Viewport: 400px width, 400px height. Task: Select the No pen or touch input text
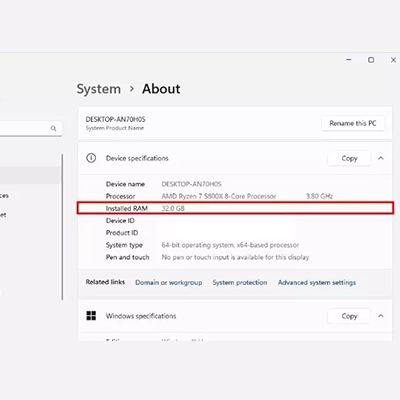tap(235, 257)
